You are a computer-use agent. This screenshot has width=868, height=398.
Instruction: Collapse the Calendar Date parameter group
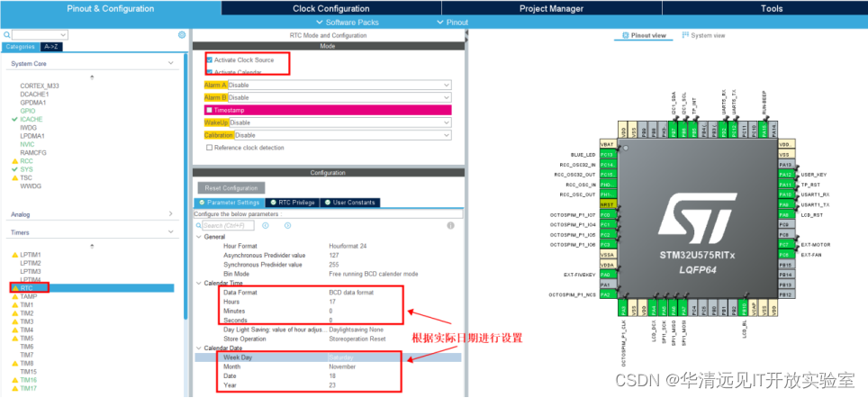pyautogui.click(x=199, y=348)
